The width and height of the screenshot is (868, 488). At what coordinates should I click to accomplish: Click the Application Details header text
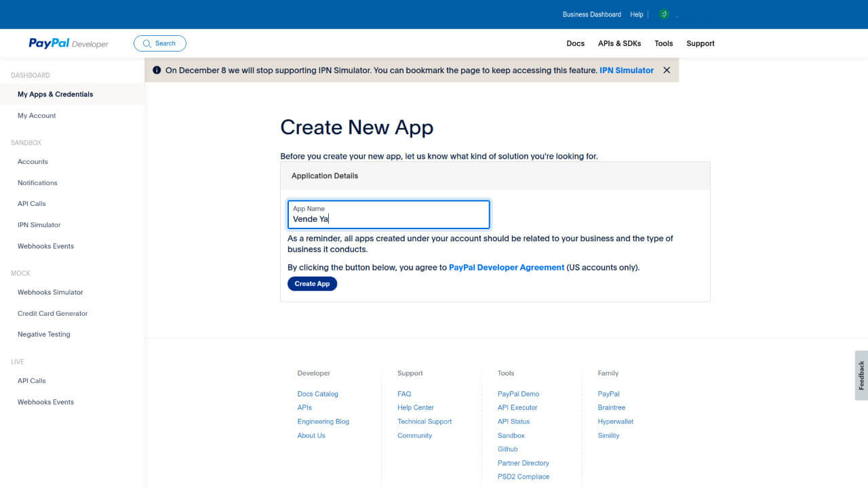tap(325, 176)
